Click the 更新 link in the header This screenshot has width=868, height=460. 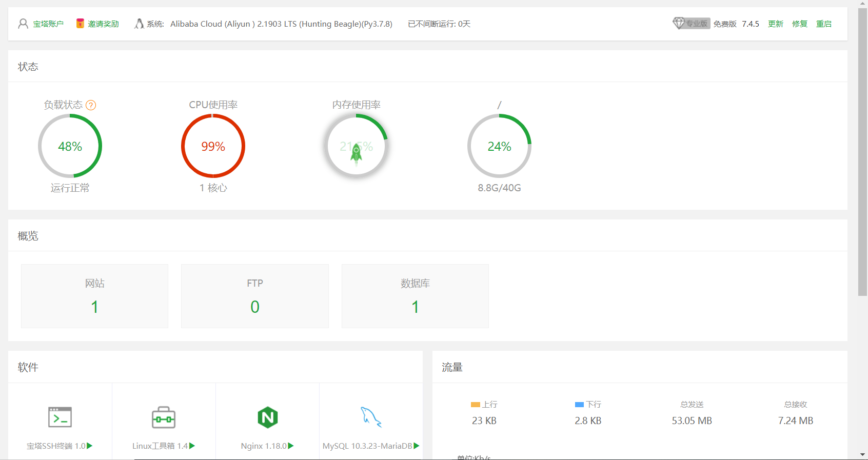click(775, 24)
